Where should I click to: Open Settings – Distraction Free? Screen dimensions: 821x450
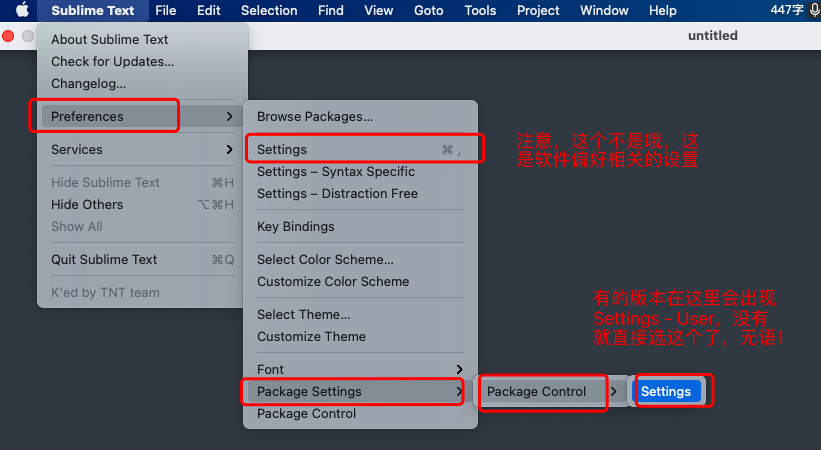(x=360, y=193)
